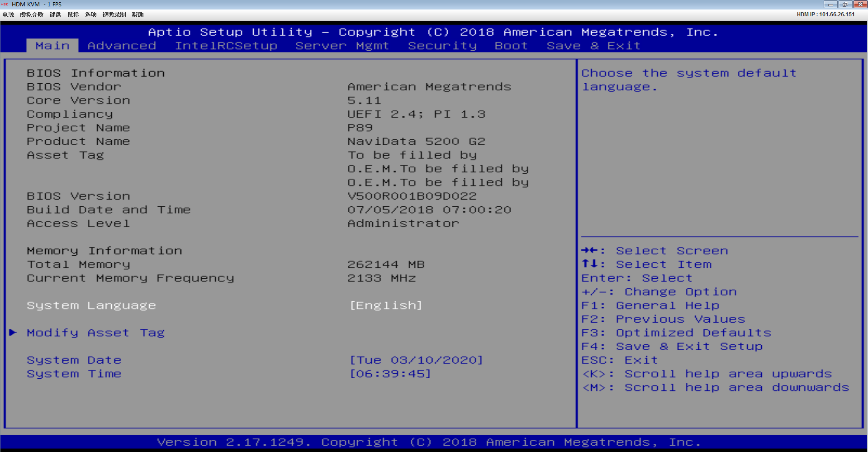Image resolution: width=868 pixels, height=452 pixels.
Task: Open the Save & Exit tab
Action: (x=593, y=46)
